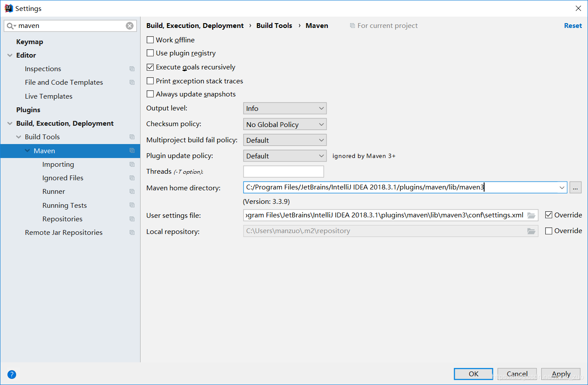Open Ignored Files under Maven
Screen dimensions: 588x385
(63, 178)
